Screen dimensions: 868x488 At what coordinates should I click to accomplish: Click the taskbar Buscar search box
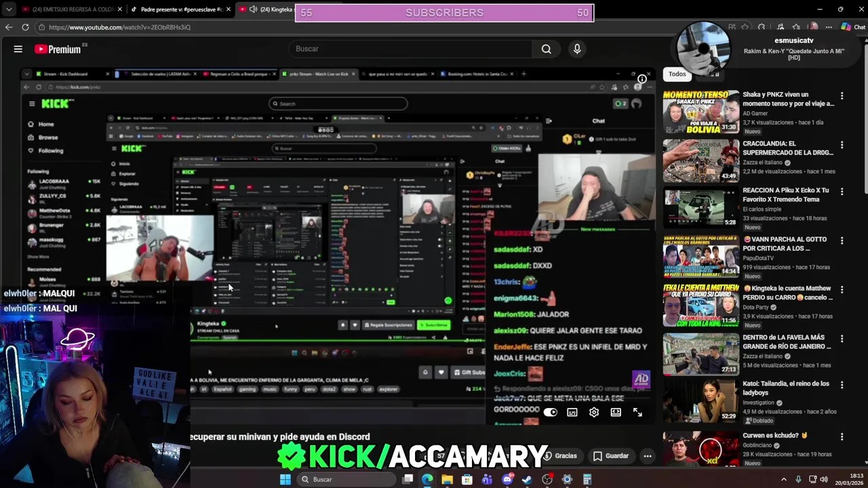(346, 479)
